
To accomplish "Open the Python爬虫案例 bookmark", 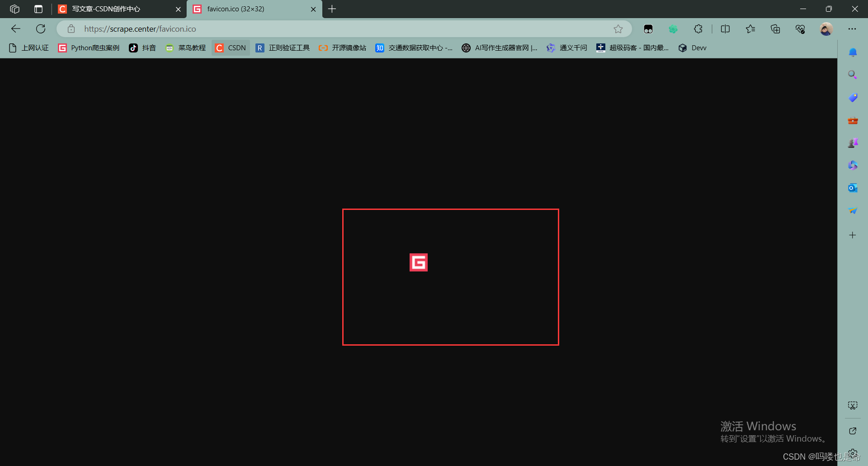I will (x=89, y=48).
